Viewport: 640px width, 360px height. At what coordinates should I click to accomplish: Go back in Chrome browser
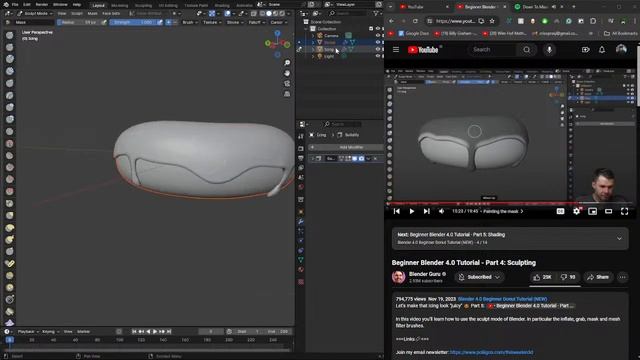click(x=391, y=21)
